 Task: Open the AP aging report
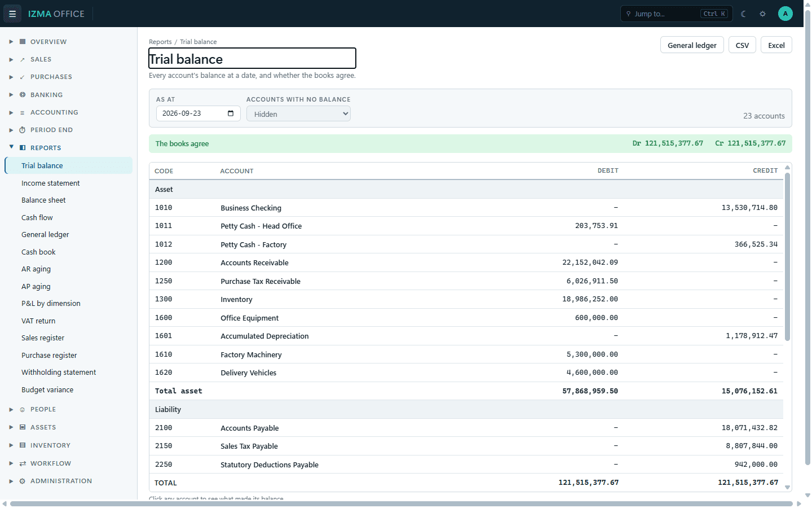68,286
